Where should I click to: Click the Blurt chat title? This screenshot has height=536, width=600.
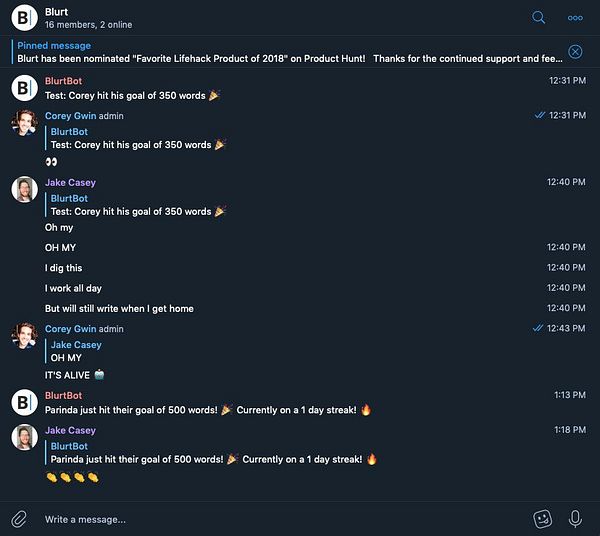pos(59,11)
